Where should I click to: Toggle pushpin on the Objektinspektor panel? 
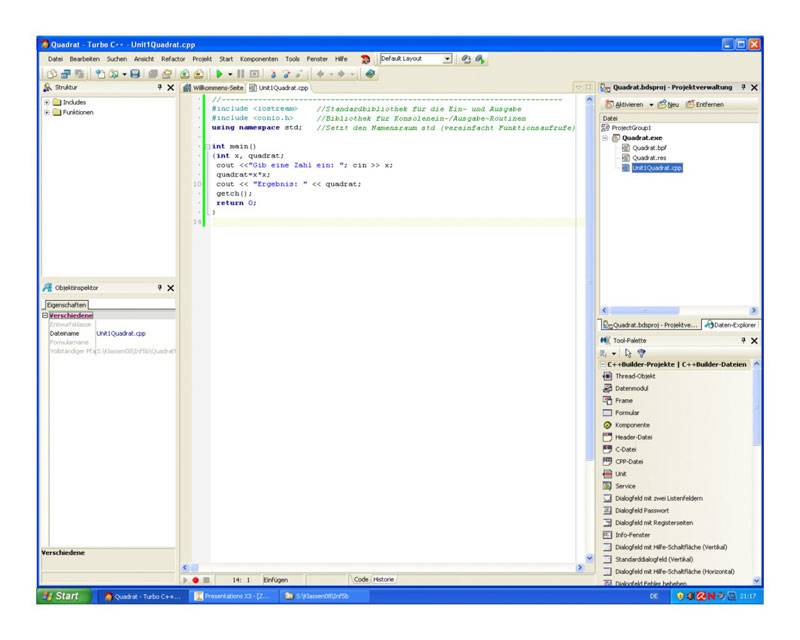tap(159, 288)
